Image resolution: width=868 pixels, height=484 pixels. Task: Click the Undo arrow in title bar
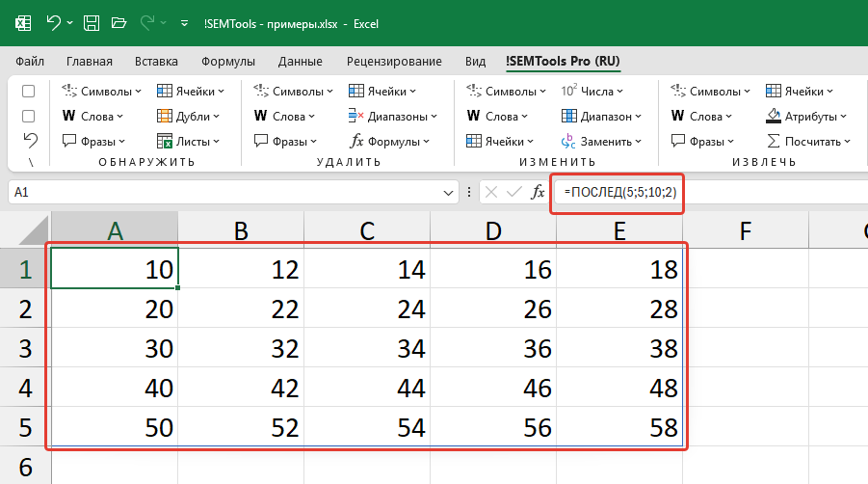[54, 22]
